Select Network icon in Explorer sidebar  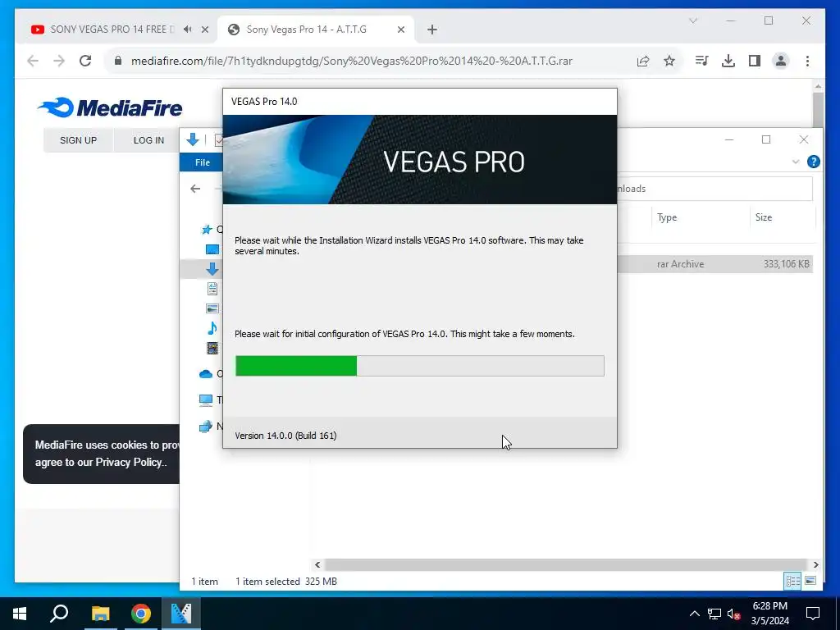pyautogui.click(x=206, y=427)
